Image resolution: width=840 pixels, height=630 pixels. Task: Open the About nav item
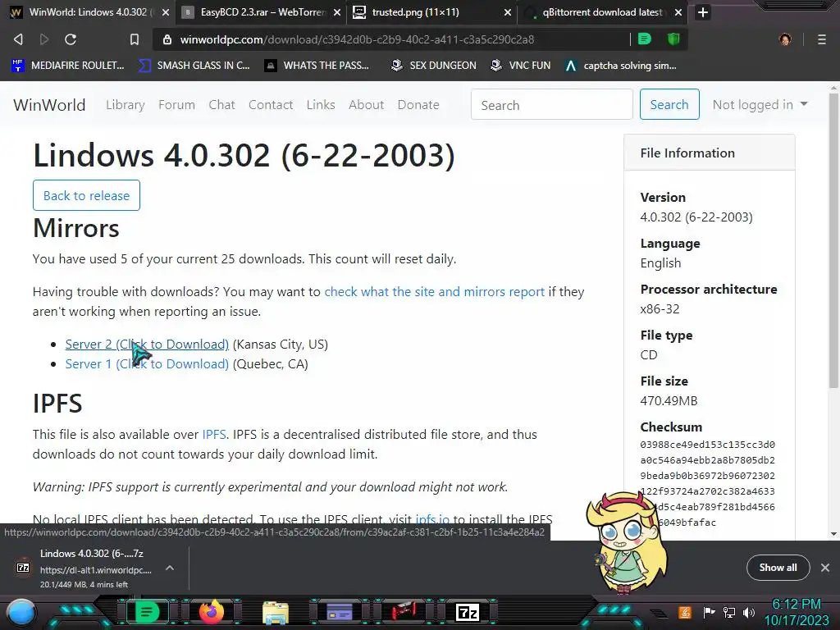pyautogui.click(x=367, y=105)
